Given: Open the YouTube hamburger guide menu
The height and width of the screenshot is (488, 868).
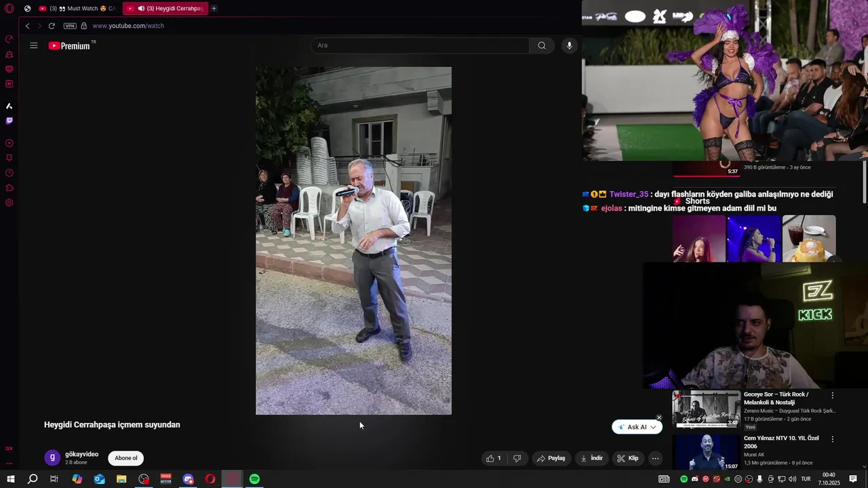Looking at the screenshot, I should coord(34,45).
